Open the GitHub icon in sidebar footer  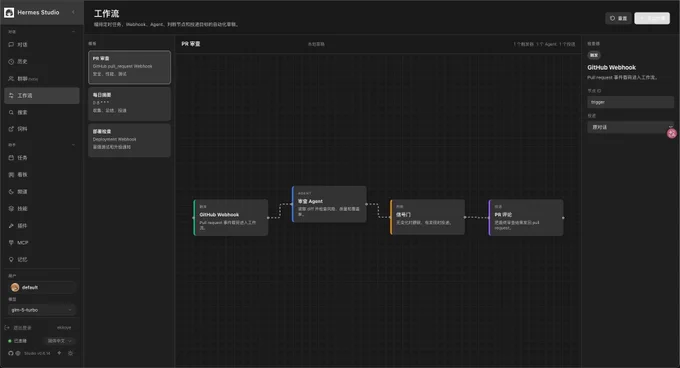11,353
